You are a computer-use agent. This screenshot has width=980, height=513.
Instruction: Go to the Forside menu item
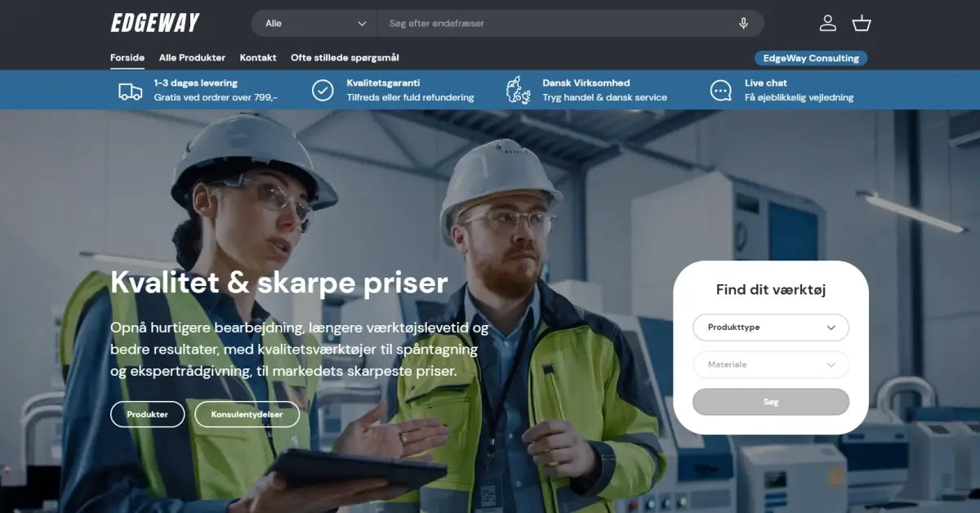pos(127,58)
